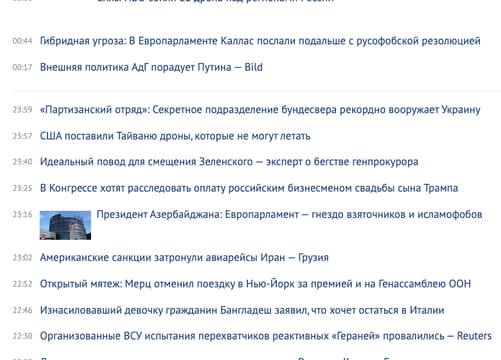
Task: Click the 22:46 timestamp
Action: pos(22,310)
